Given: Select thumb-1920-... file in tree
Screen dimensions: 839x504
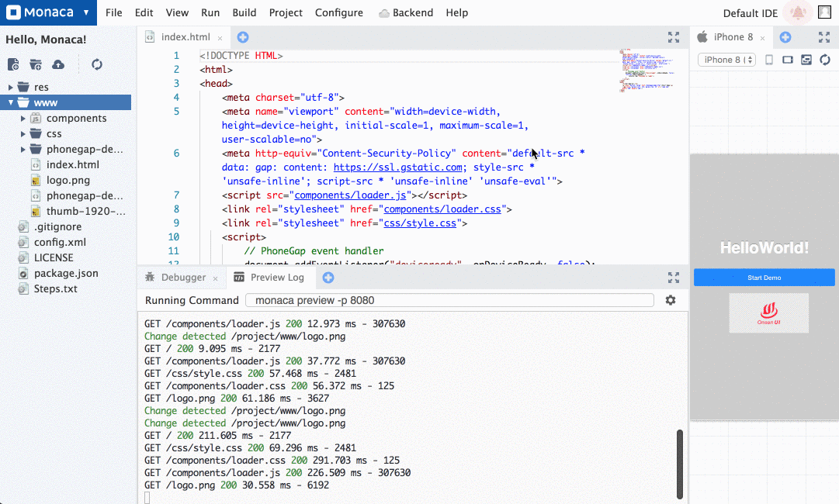Looking at the screenshot, I should [85, 211].
